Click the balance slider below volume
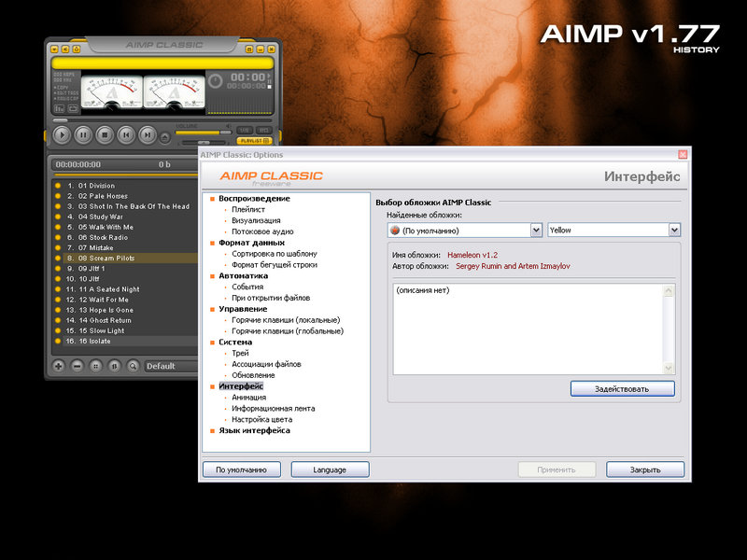 204,143
